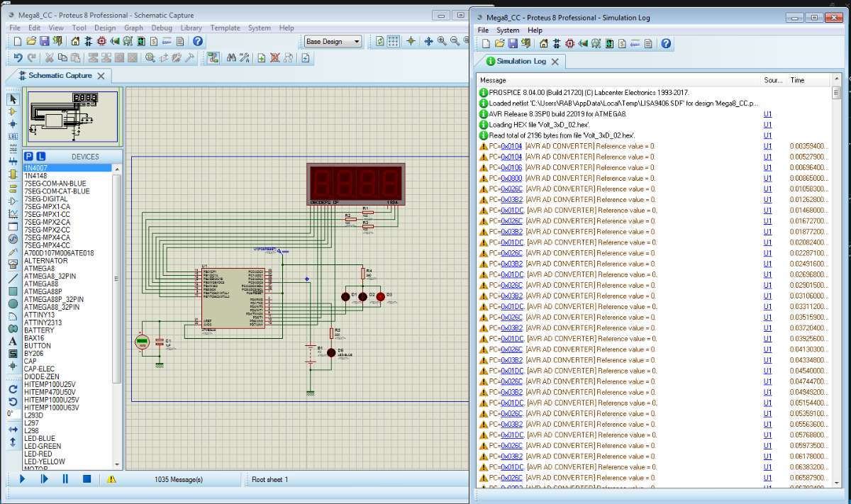Select the Junction dot tool
This screenshot has width=851, height=504.
pyautogui.click(x=13, y=123)
